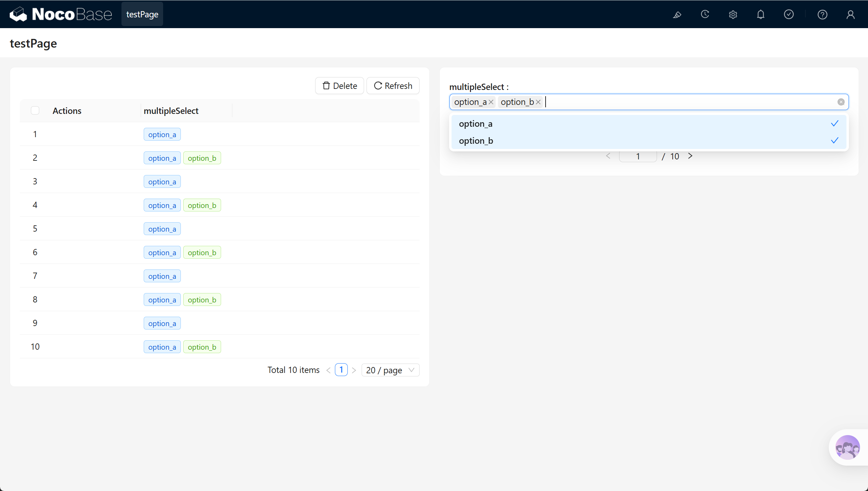
Task: Click the check-circle tasks icon
Action: coord(789,15)
